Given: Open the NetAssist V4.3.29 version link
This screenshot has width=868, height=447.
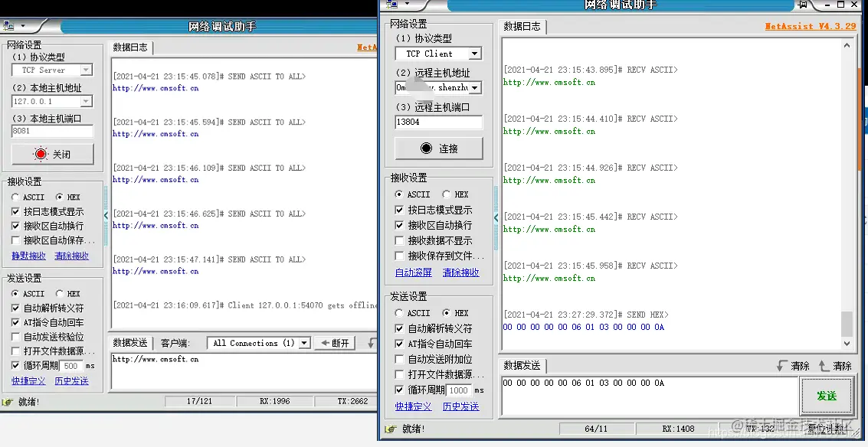Looking at the screenshot, I should [x=811, y=25].
